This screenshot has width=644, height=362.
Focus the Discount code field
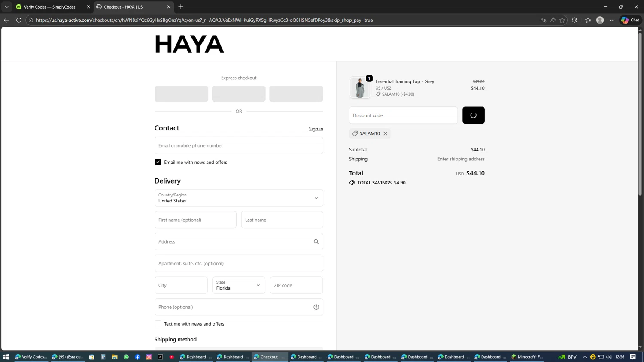tap(404, 115)
